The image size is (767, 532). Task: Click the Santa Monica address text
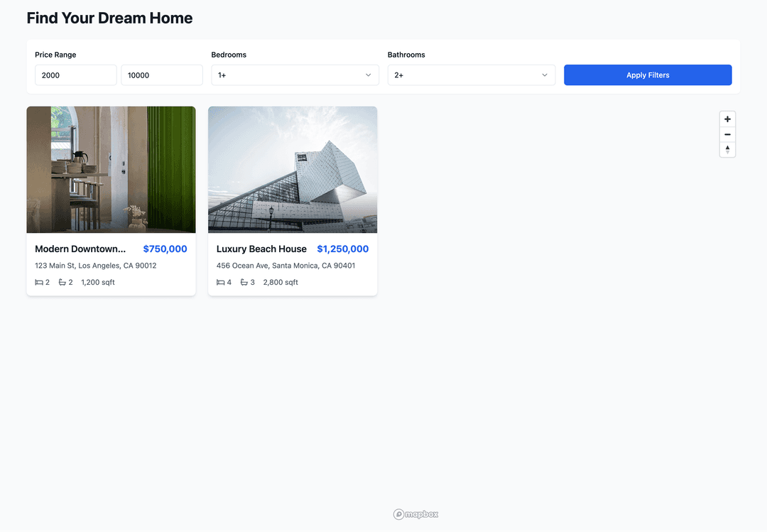pos(286,265)
